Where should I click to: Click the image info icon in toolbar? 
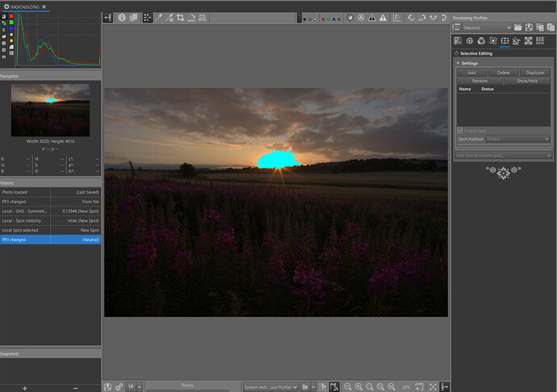point(122,17)
